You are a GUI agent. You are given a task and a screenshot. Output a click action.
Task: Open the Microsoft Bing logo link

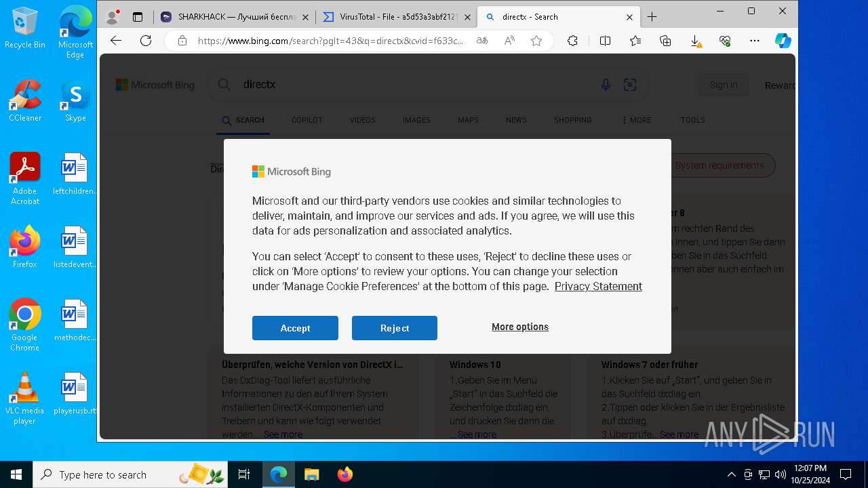[155, 85]
